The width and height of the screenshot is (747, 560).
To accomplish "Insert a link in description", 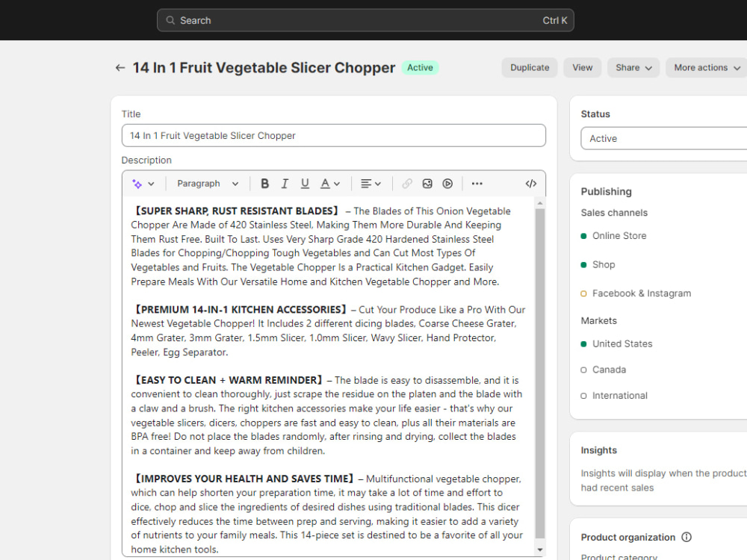I will click(407, 184).
